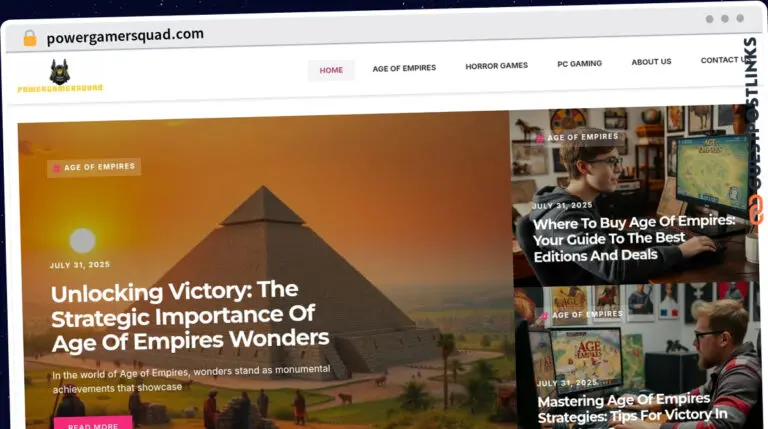This screenshot has height=429, width=768.
Task: Open the Home menu item
Action: [x=331, y=70]
